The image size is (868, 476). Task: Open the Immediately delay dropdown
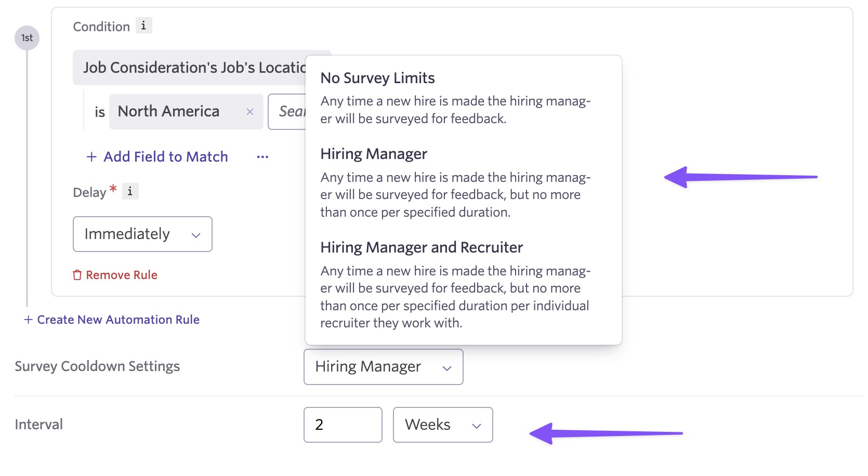click(142, 234)
